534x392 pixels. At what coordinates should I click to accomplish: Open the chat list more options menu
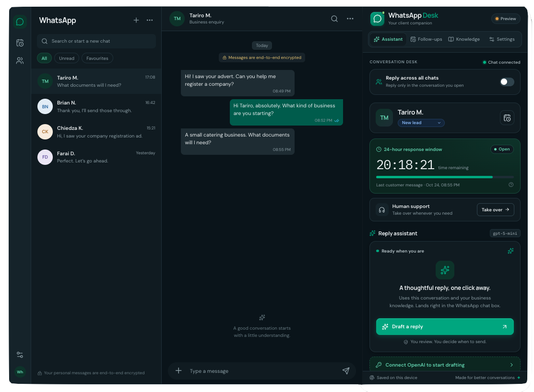tap(150, 20)
